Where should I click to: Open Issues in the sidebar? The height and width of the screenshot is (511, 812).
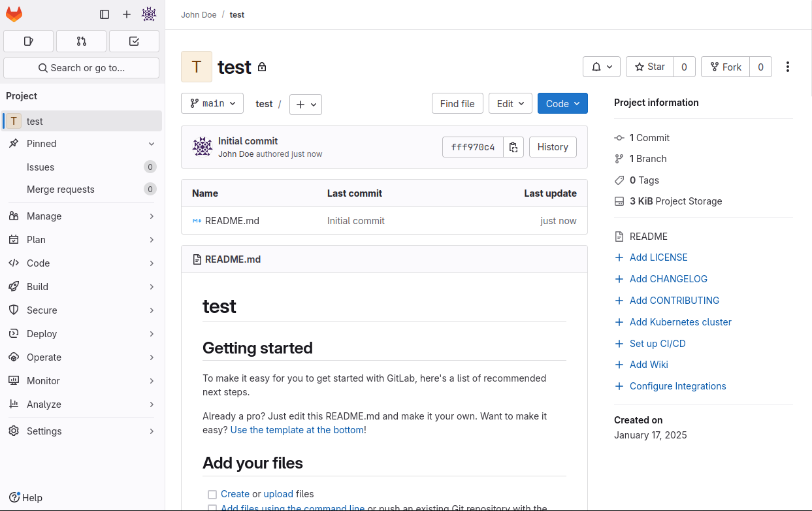[82, 167]
